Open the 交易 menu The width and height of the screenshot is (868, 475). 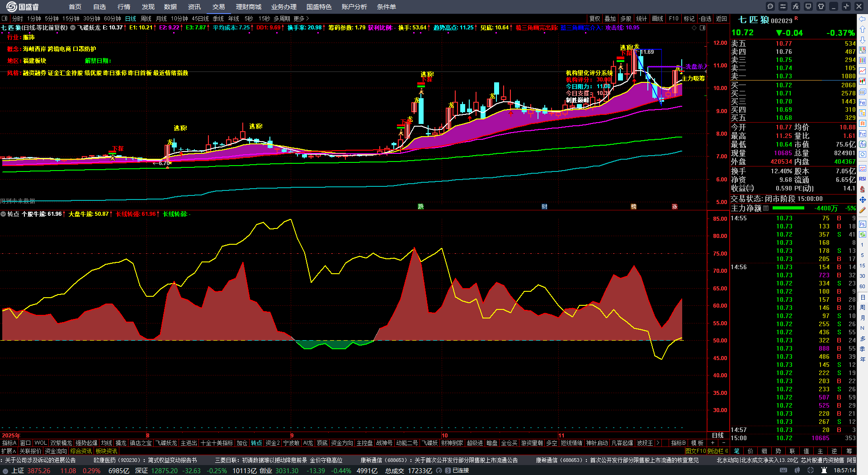point(219,7)
